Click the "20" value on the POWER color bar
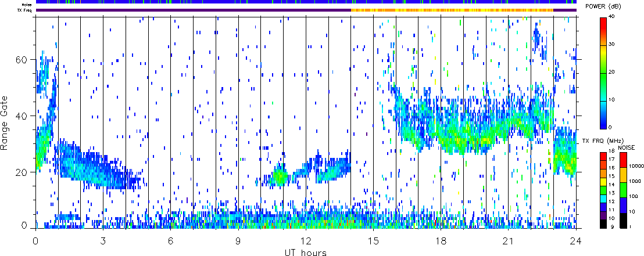Screen dimensions: 644x256 pyautogui.click(x=612, y=72)
